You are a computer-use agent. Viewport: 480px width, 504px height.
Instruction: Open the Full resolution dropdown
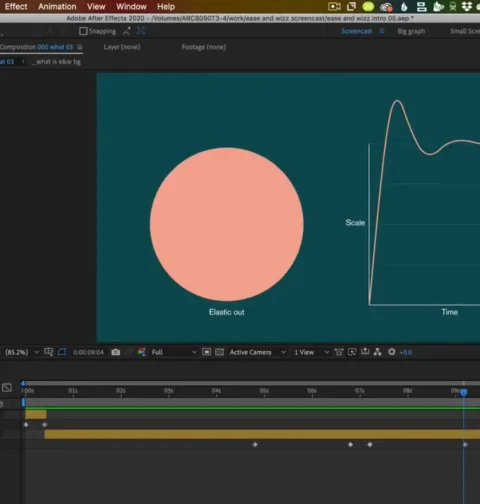click(x=174, y=352)
